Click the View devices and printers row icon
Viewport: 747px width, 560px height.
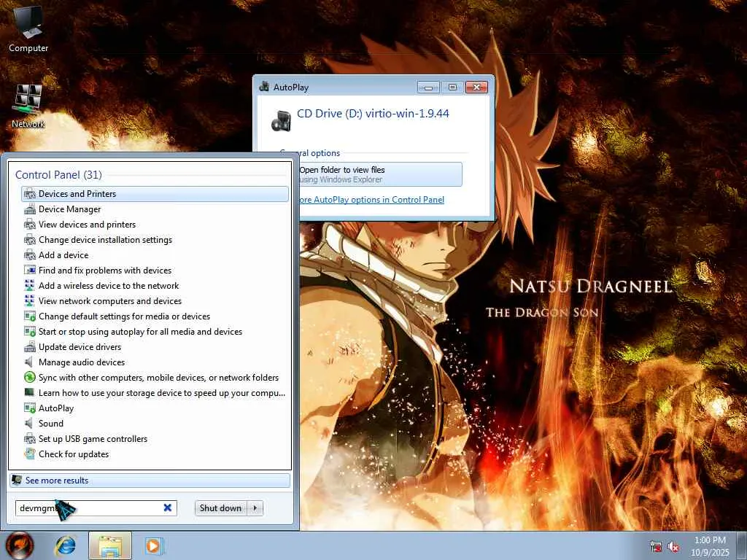click(29, 225)
